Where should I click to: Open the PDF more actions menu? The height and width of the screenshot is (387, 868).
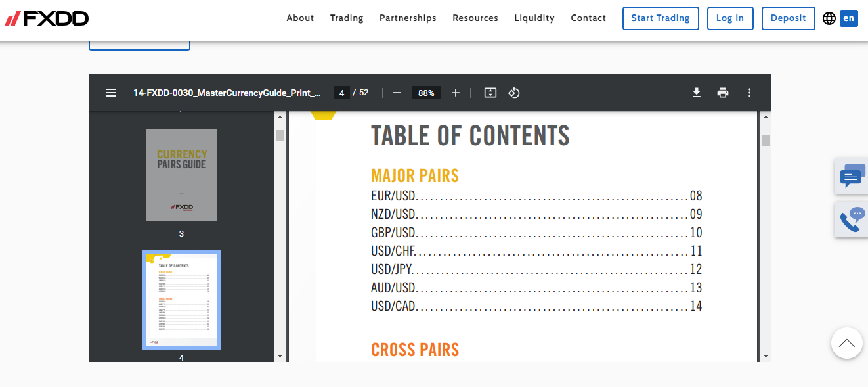tap(749, 93)
